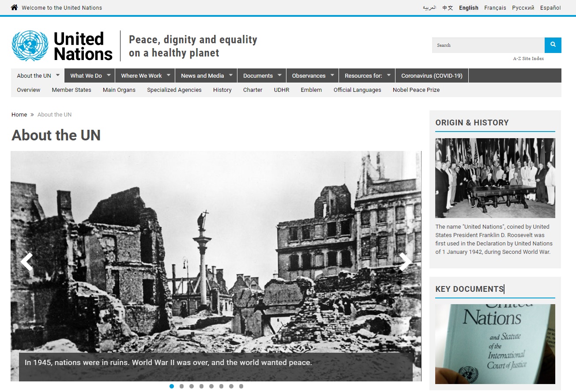576x392 pixels.
Task: Open the Official Languages submenu link
Action: coord(358,90)
